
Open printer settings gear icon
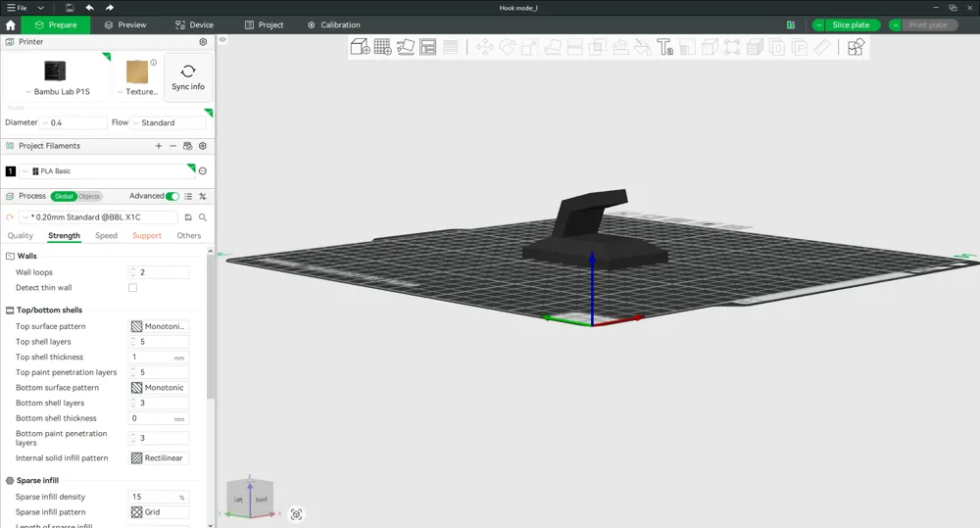pos(203,42)
